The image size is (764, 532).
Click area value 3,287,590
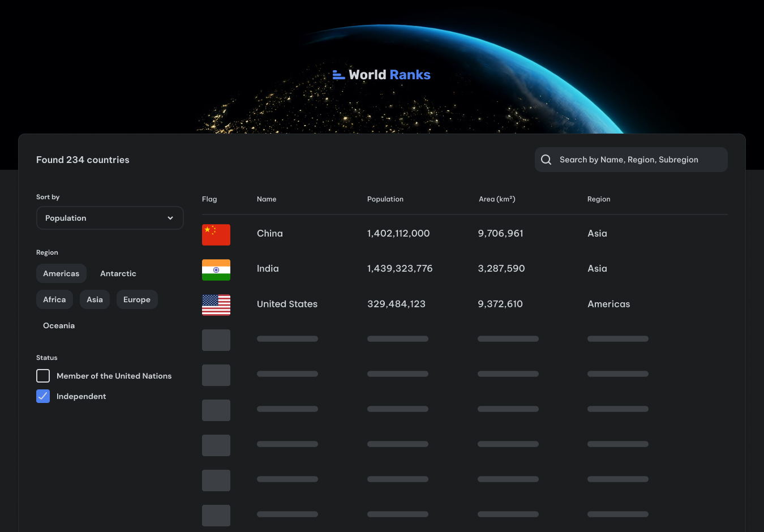501,268
